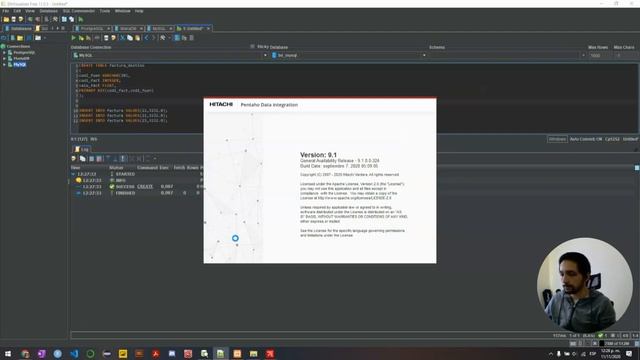Click the open folder icon in main toolbar
640x360 pixels.
[x=6, y=19]
